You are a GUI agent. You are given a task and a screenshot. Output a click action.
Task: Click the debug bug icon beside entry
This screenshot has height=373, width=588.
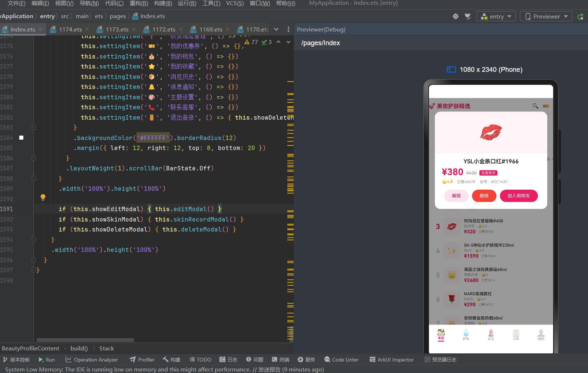pyautogui.click(x=468, y=16)
